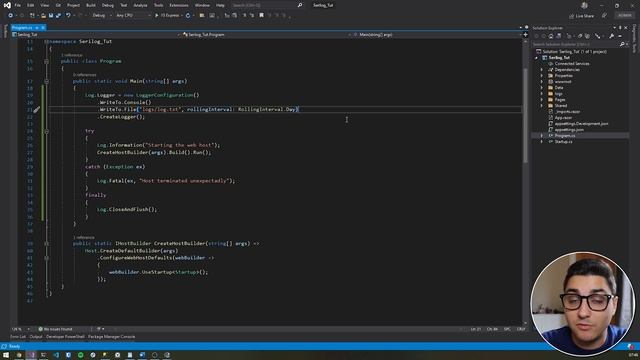Open the Build menu

91,5
